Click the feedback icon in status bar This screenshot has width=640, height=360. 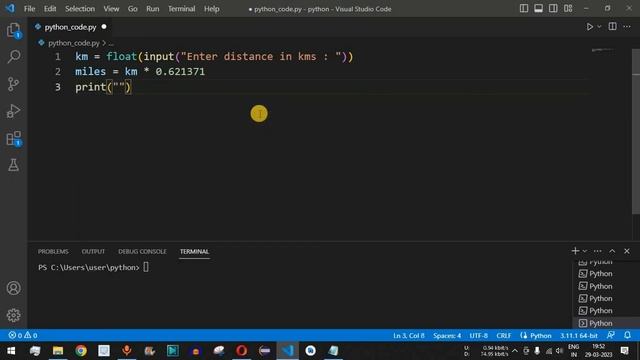click(611, 335)
